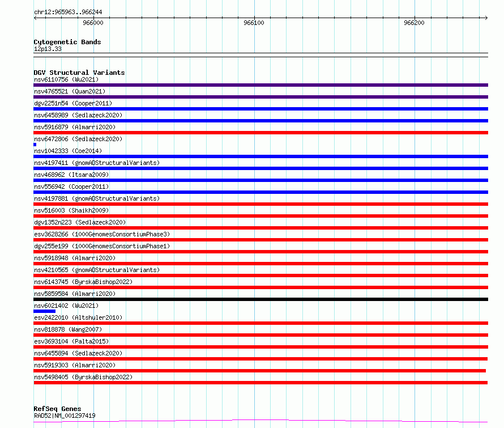504x428 pixels.
Task: Click the nsv6110756 (Wu2021) label
Action: click(x=66, y=79)
